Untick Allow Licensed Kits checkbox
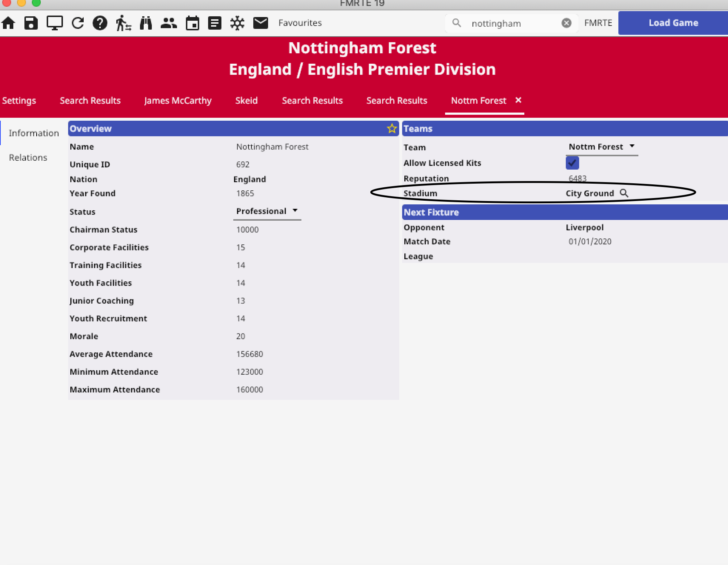The width and height of the screenshot is (728, 565). [x=572, y=163]
